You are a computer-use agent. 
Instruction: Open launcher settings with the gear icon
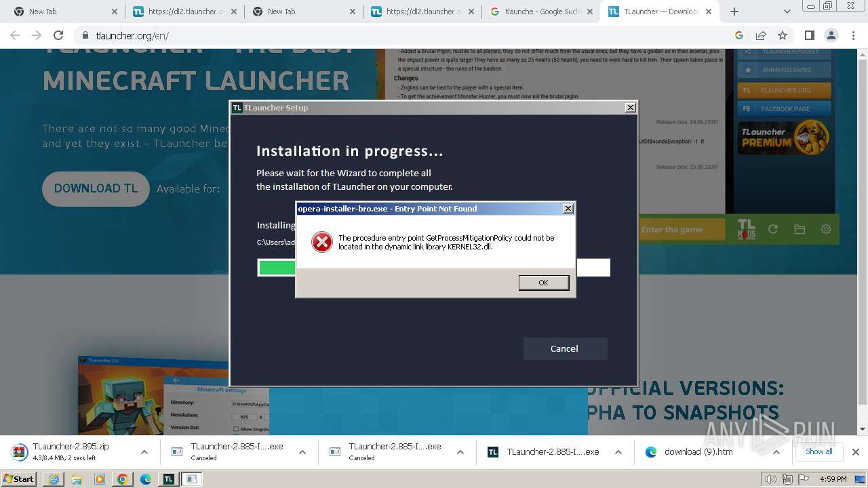[x=826, y=229]
